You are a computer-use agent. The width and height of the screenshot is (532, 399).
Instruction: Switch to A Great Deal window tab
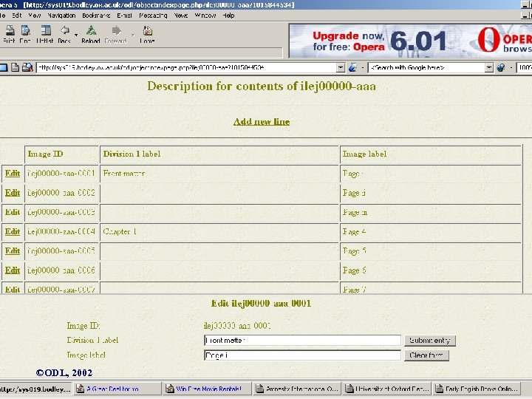click(117, 389)
